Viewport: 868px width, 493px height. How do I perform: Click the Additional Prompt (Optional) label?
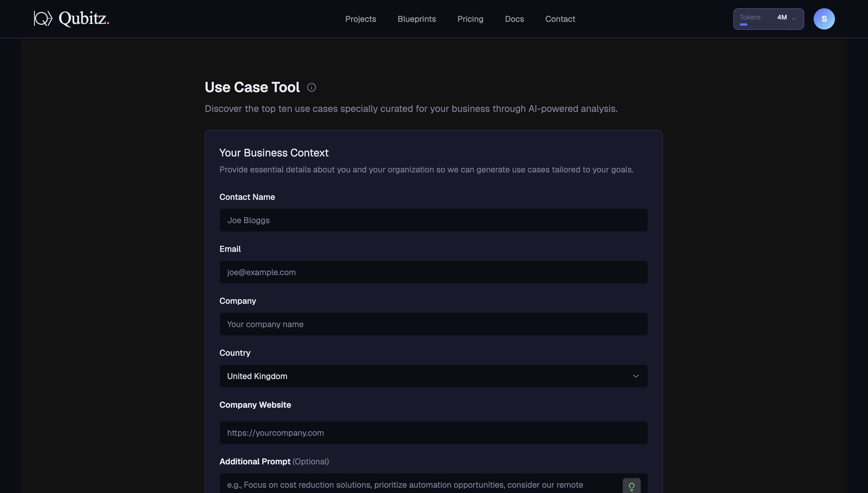click(274, 461)
